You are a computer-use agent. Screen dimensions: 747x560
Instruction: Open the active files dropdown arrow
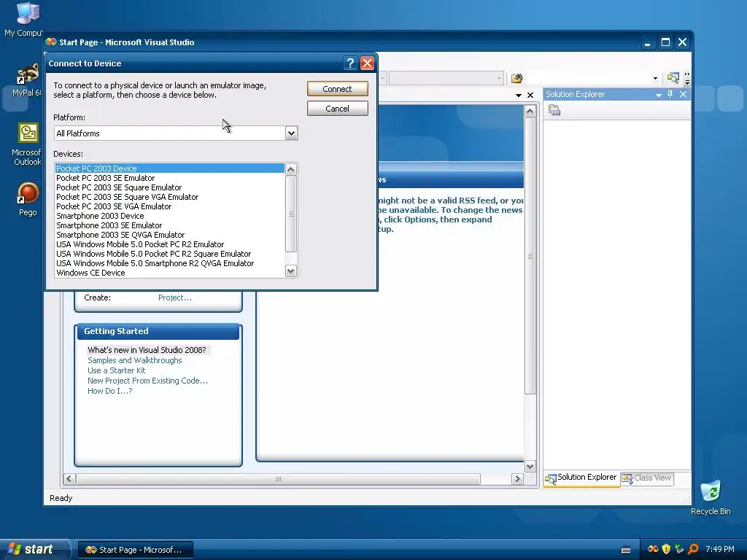pyautogui.click(x=519, y=96)
